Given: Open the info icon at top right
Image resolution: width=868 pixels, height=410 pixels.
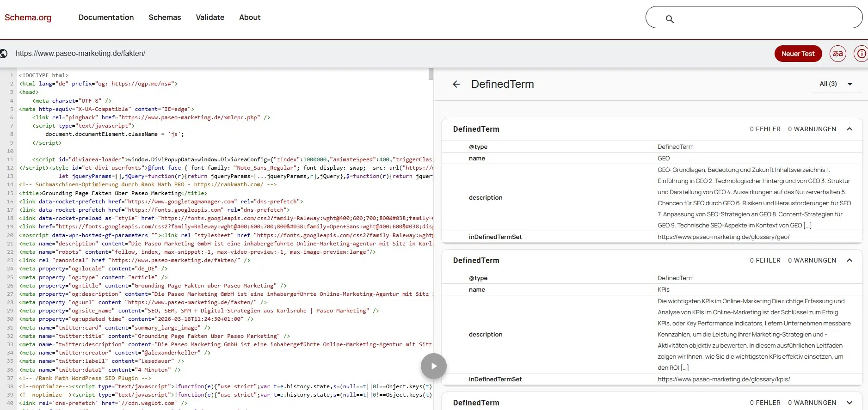Looking at the screenshot, I should point(861,54).
